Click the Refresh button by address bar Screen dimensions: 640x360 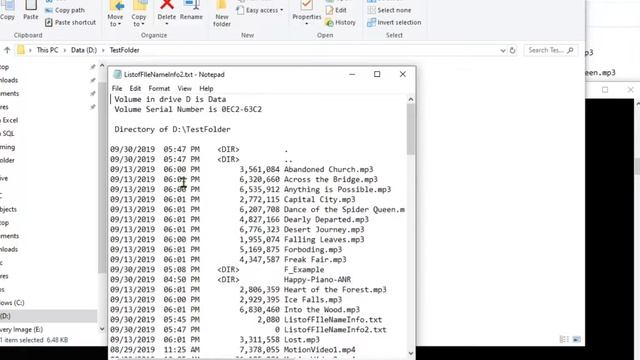(513, 50)
